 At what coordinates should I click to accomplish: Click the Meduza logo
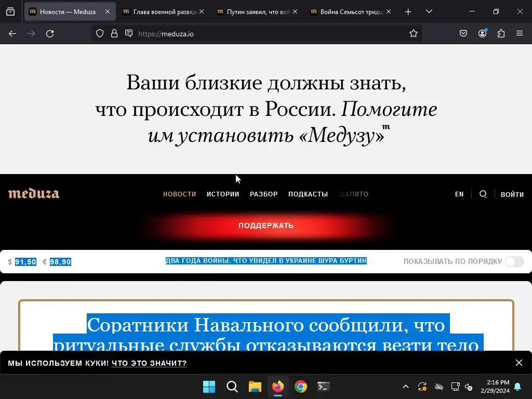coord(34,194)
